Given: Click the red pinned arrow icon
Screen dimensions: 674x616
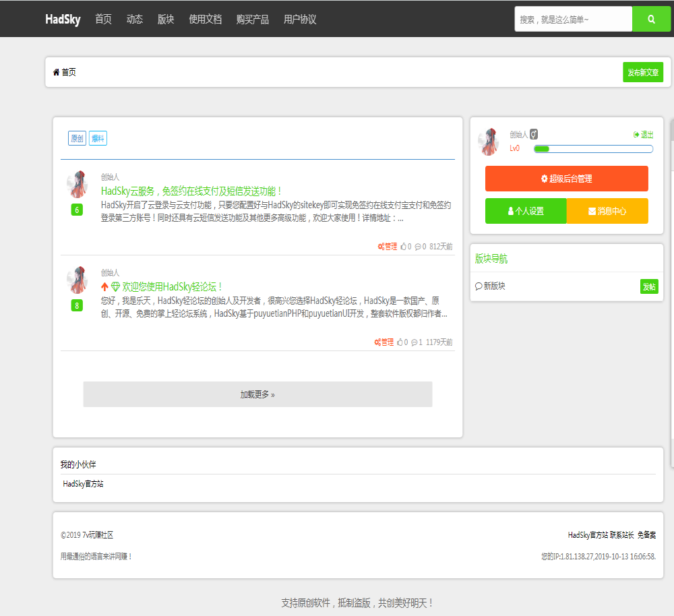Looking at the screenshot, I should (x=104, y=286).
